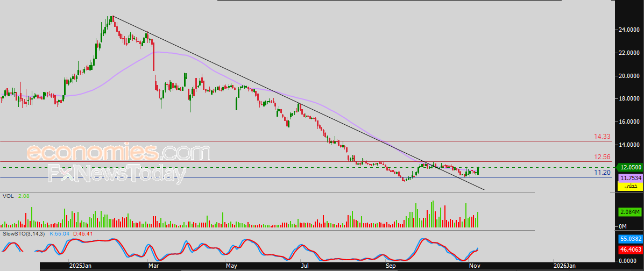Screen dimensions: 644x271
Task: Click the 14.33 resistance level label
Action: point(603,137)
